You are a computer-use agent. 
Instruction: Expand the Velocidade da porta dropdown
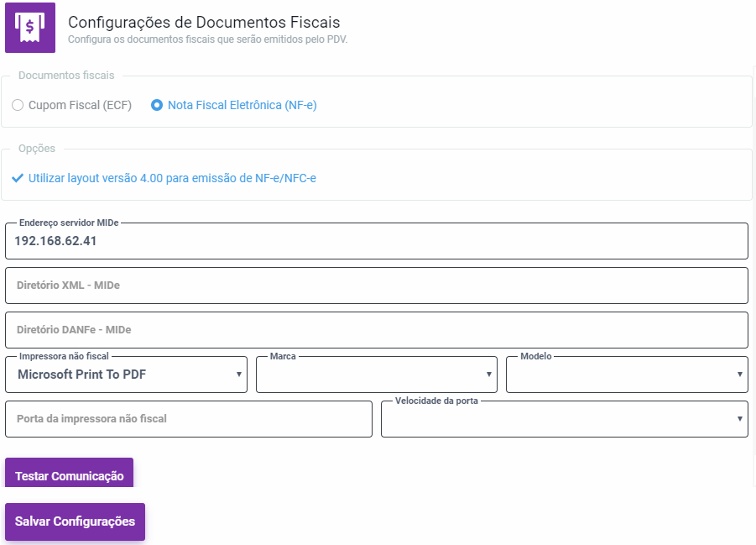[564, 419]
